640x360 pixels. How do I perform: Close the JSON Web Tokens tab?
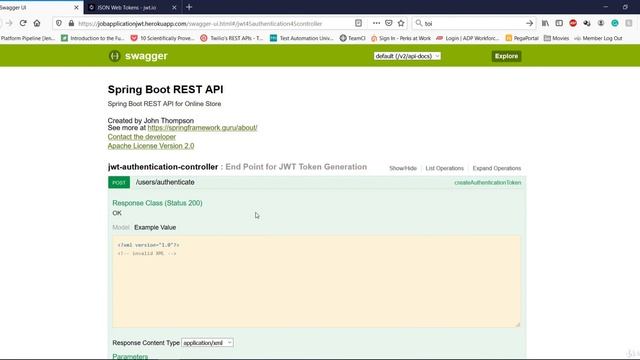tap(174, 7)
